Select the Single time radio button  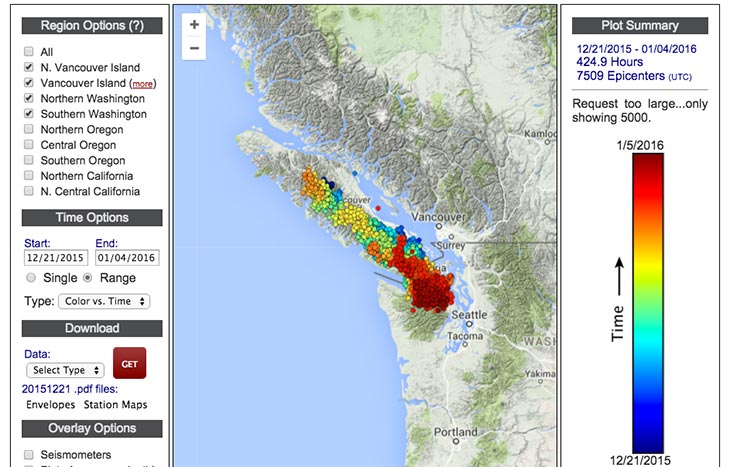[31, 277]
